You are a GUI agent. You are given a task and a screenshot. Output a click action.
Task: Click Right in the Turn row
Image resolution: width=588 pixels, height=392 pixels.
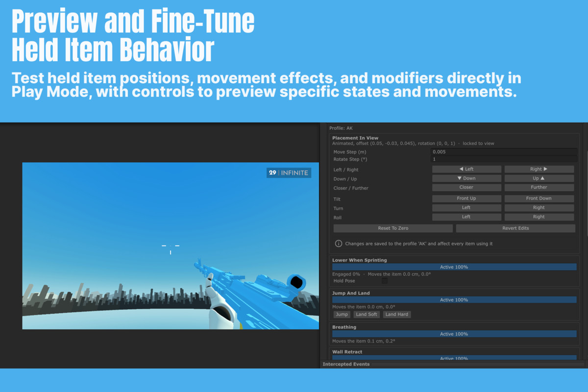[x=539, y=208]
